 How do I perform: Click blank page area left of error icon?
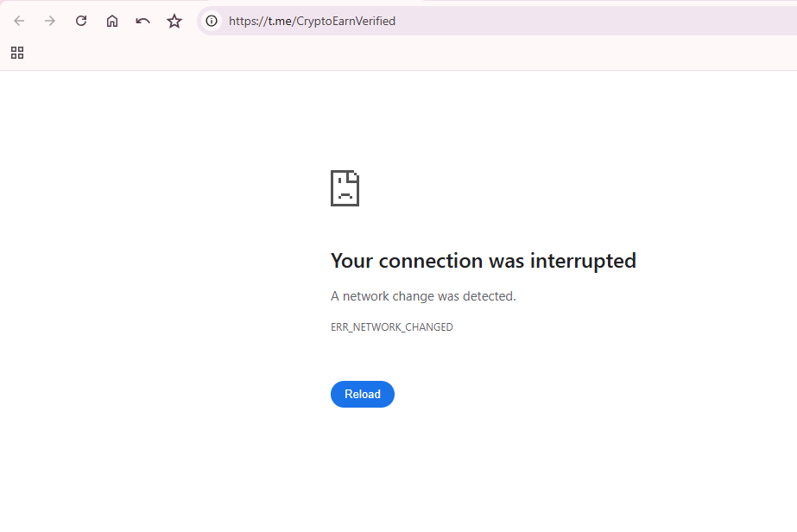coord(173,190)
